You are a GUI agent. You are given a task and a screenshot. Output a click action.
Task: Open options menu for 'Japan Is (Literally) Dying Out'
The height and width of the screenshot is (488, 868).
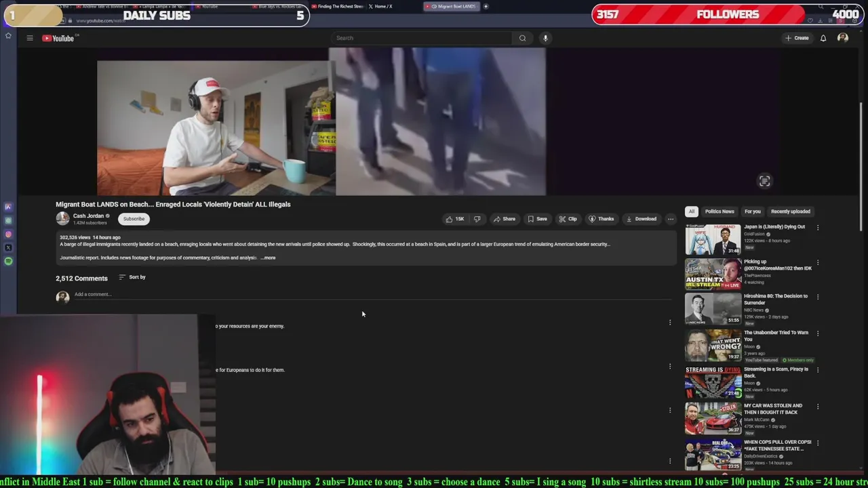click(818, 228)
